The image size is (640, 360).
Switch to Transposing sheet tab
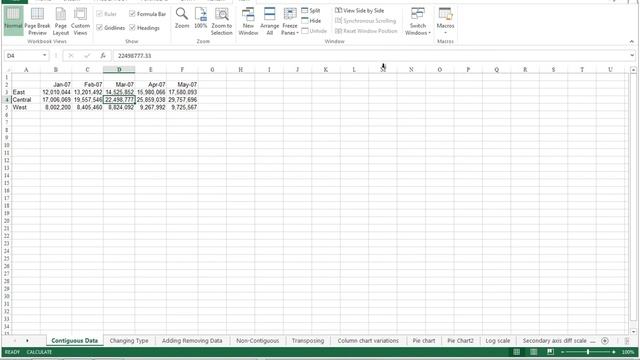[x=308, y=340]
